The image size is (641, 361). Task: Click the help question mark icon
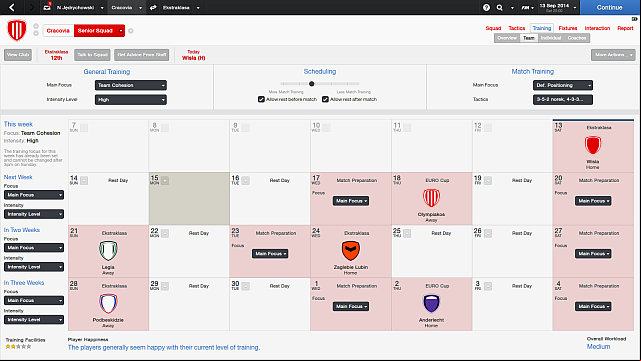click(486, 7)
